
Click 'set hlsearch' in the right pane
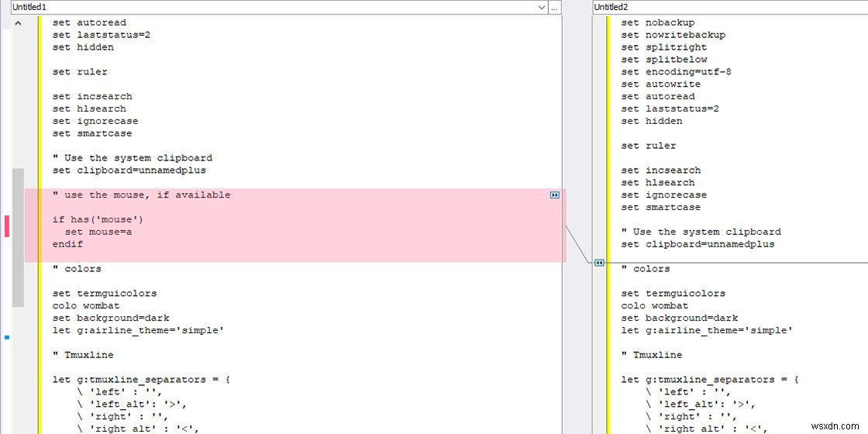[658, 183]
